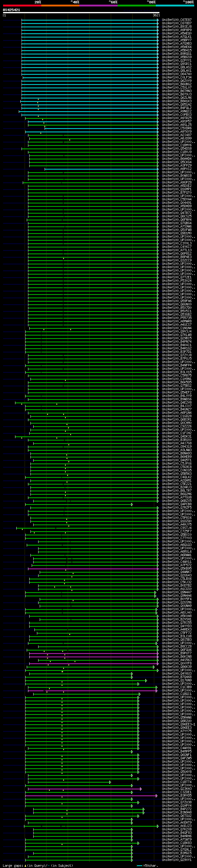Click the label UniRef100_C0LF34
The width and height of the screenshot is (197, 868).
[177, 78]
